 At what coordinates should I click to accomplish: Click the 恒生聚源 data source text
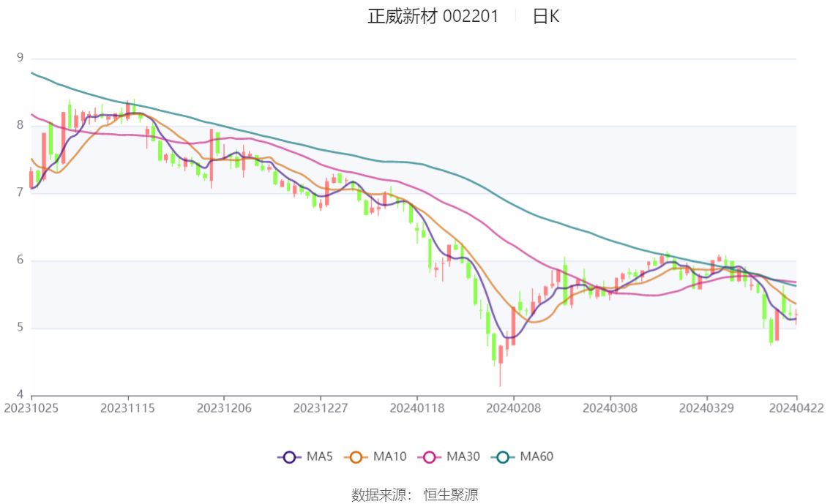(x=451, y=495)
